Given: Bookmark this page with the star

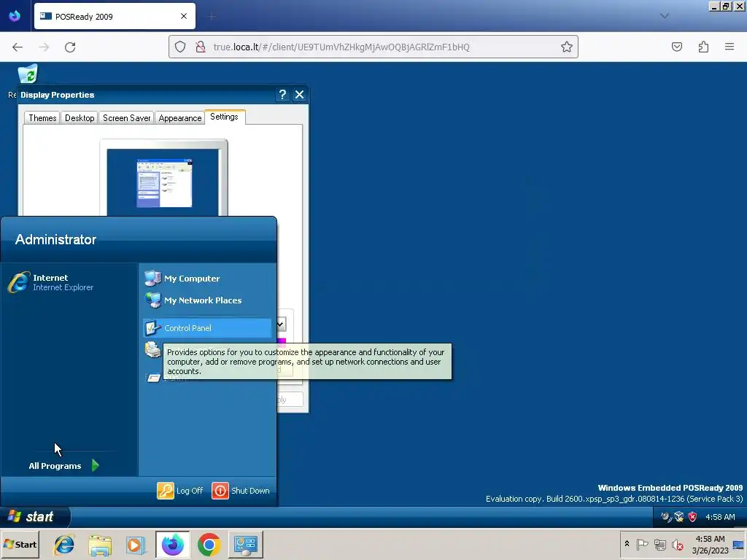Looking at the screenshot, I should point(566,47).
